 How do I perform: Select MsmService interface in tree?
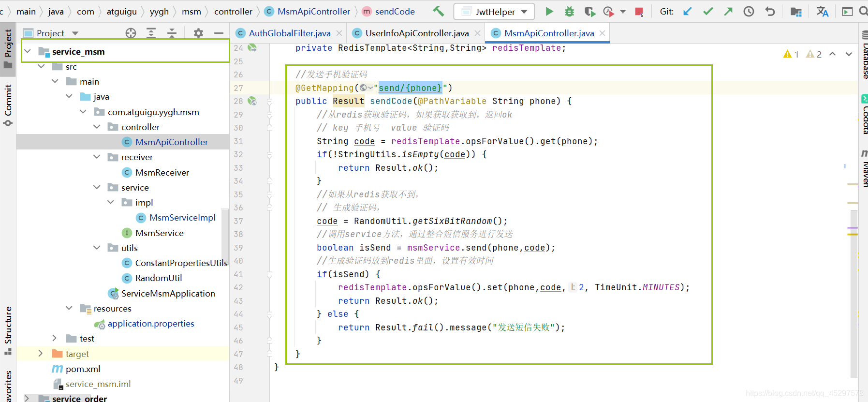[160, 233]
